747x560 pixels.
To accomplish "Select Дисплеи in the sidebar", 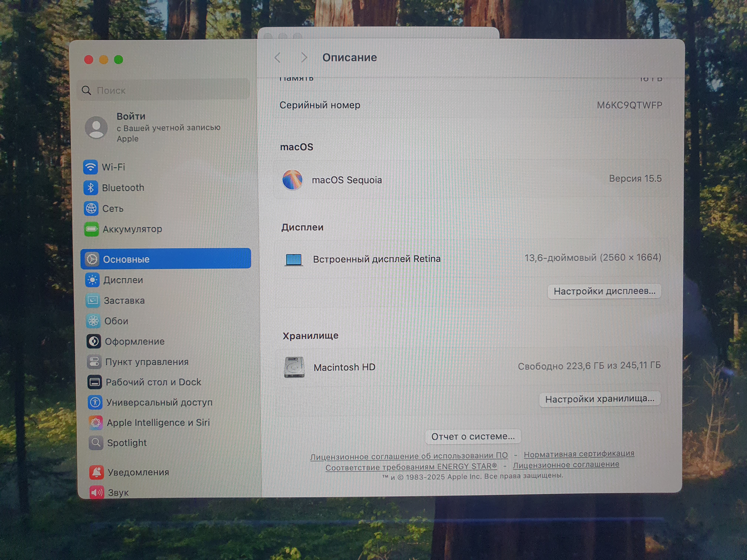I will tap(123, 280).
